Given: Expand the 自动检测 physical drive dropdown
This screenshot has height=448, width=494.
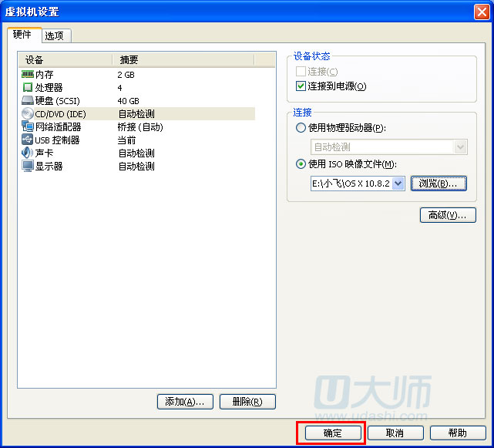Looking at the screenshot, I should [x=461, y=147].
